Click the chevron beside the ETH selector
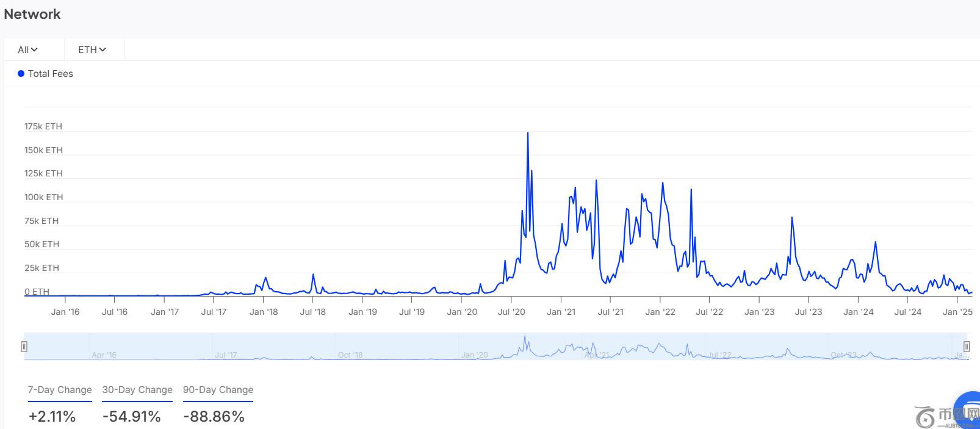980x429 pixels. [x=103, y=50]
